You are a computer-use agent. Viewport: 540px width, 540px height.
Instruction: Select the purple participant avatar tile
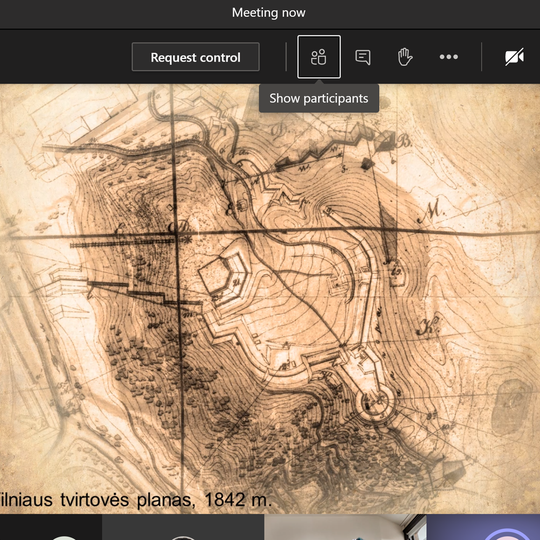pyautogui.click(x=483, y=527)
